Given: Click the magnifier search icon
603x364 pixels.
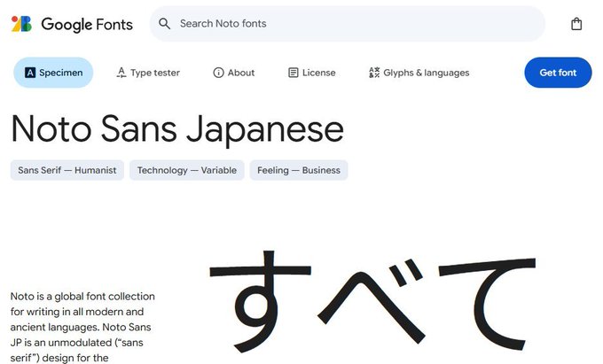Looking at the screenshot, I should point(165,24).
